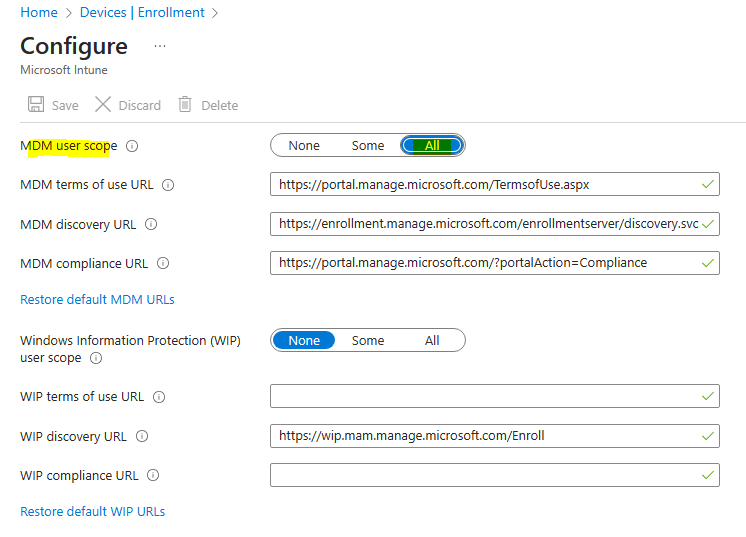Click the Delete trash can icon

coord(185,104)
